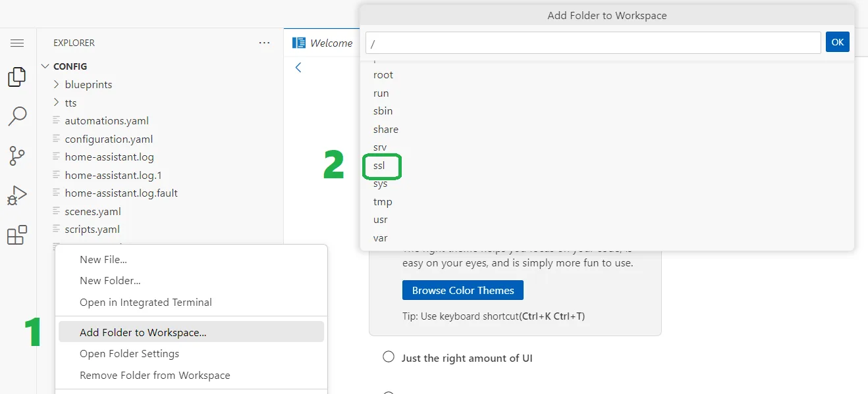The width and height of the screenshot is (868, 394).
Task: Click the back arrow on Welcome page
Action: pos(298,67)
